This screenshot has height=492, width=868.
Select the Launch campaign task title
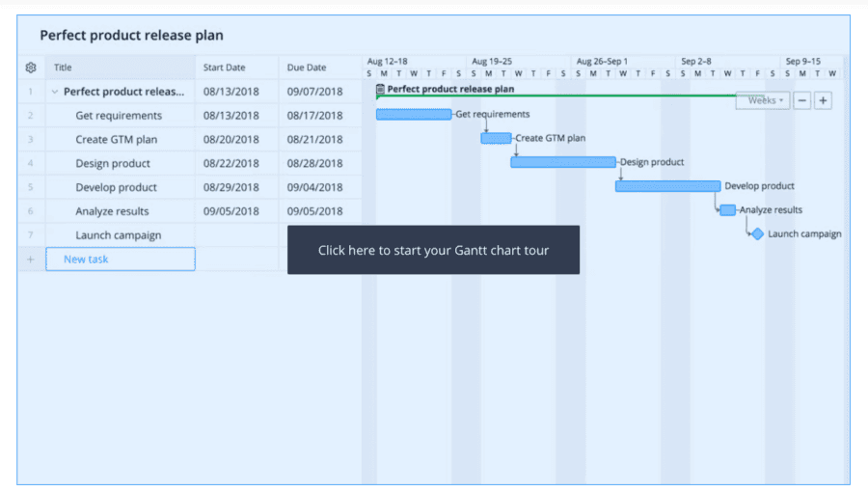tap(118, 235)
